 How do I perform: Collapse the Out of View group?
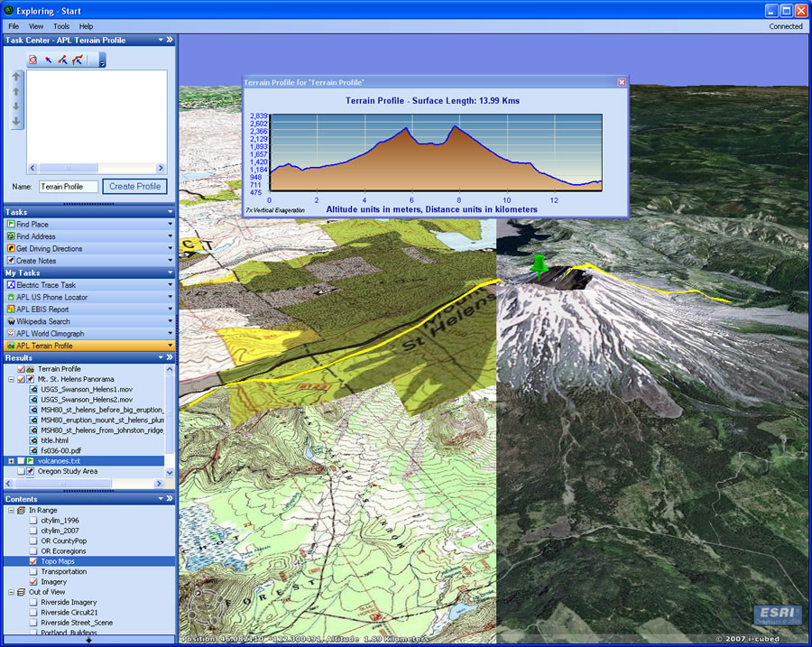[11, 592]
